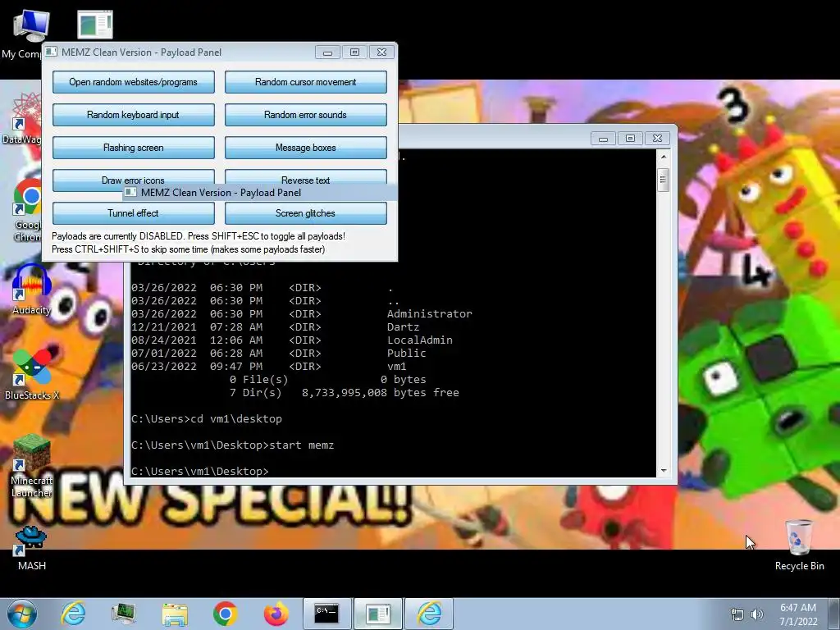Launch Audacity from the desktop
Screen dimensions: 840x630
coord(32,290)
